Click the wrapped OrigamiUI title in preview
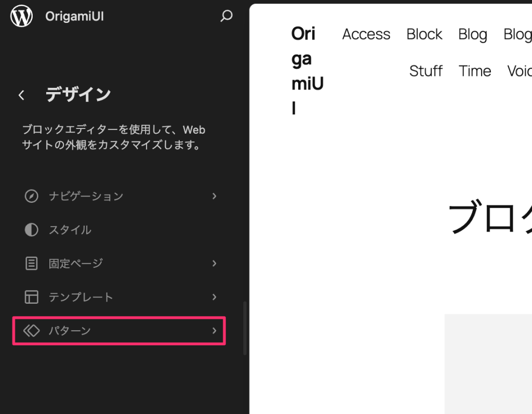Viewport: 532px width, 414px height. click(308, 71)
